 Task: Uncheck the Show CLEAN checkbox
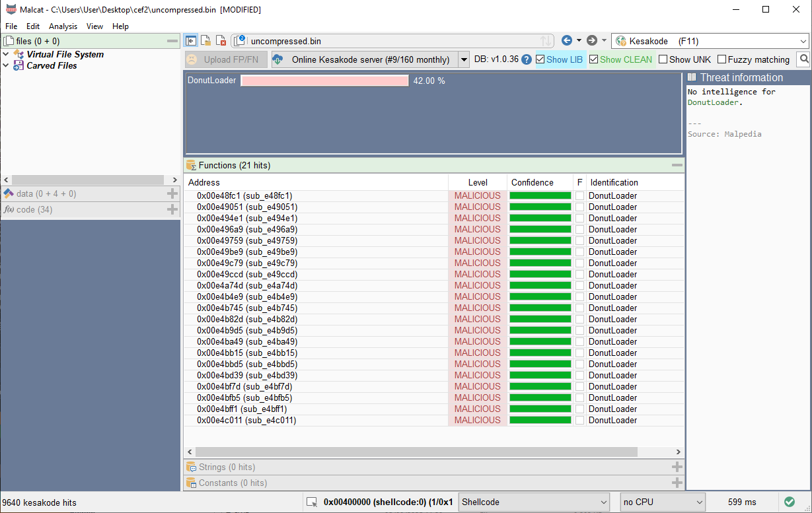(594, 59)
